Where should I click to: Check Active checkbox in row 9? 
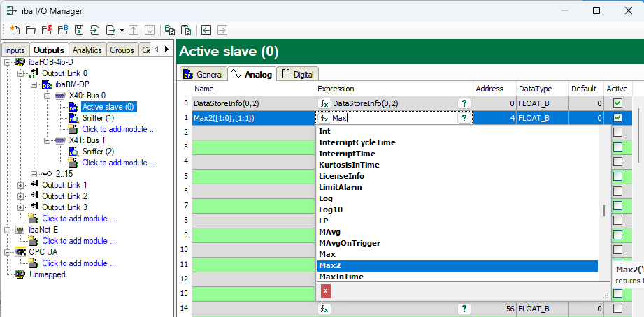point(617,235)
